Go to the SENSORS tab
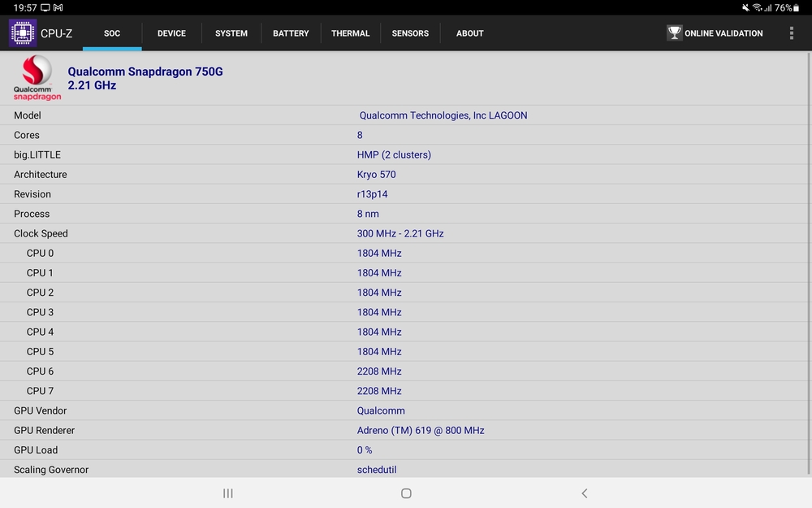Screen dimensions: 812x508 [410, 33]
